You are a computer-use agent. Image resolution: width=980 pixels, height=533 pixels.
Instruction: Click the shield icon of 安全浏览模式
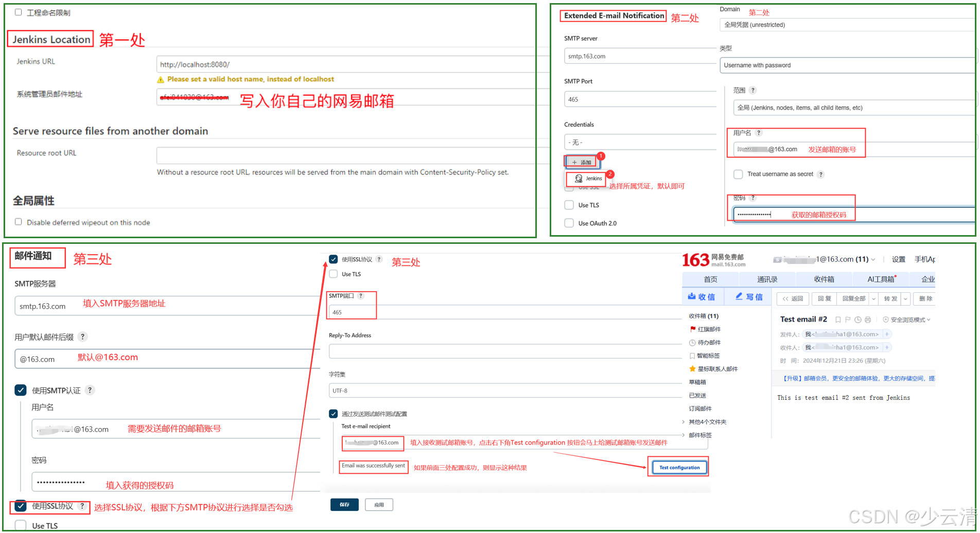point(886,319)
